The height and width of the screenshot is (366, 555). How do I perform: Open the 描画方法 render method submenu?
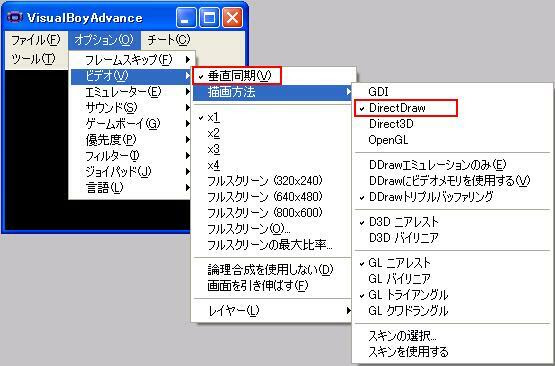[273, 93]
